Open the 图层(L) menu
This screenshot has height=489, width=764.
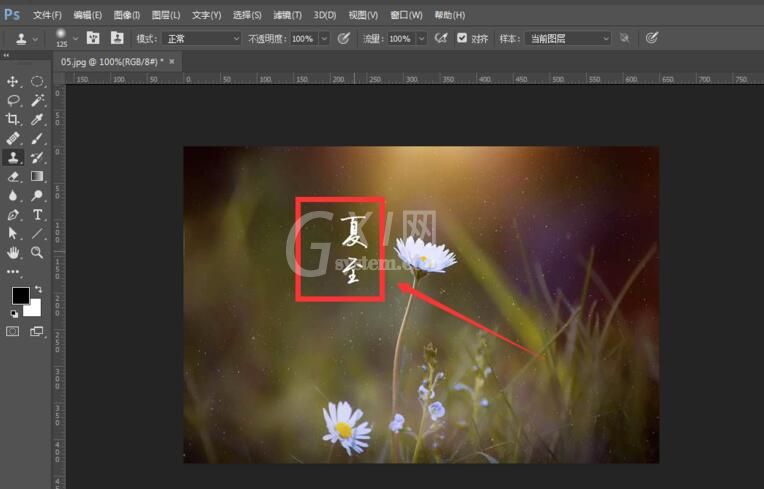tap(166, 15)
